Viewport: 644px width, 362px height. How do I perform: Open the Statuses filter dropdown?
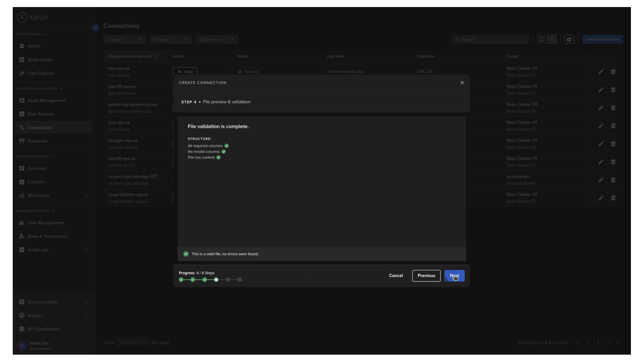(x=170, y=40)
